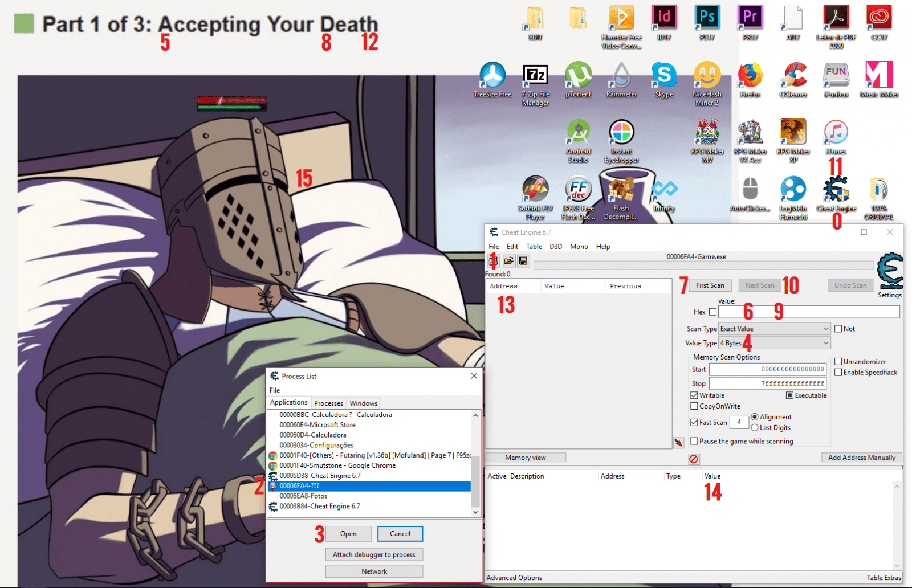Viewport: 912px width, 588px height.
Task: Select the 00006FA4-??? process row
Action: click(x=369, y=486)
